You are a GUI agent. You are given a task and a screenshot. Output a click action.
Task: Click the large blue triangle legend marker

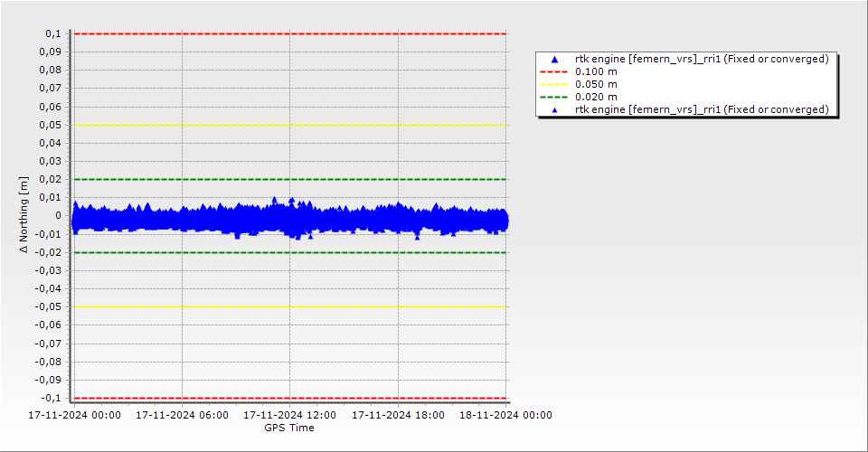[555, 60]
